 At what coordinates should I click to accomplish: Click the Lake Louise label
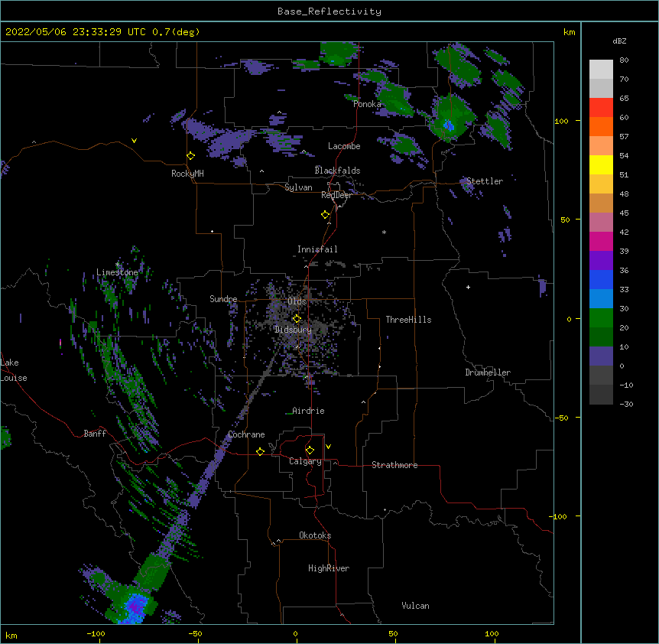[14, 370]
